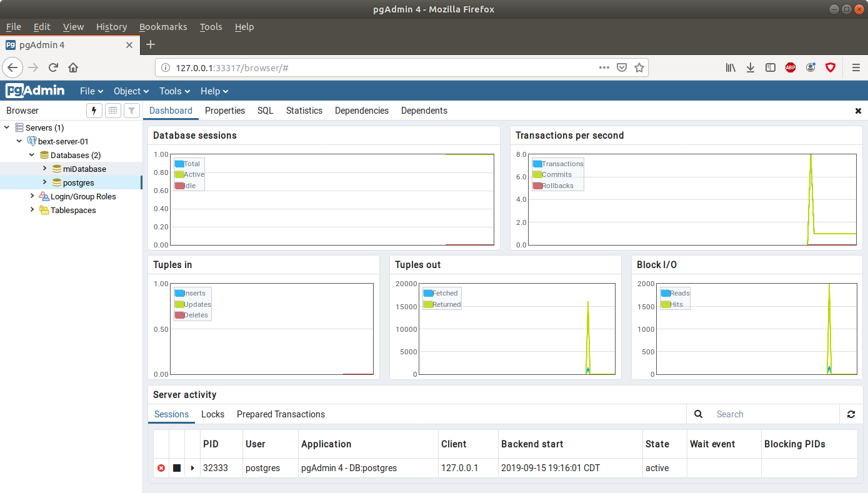The width and height of the screenshot is (868, 493).
Task: Toggle the Fetched legend in Tuples out
Action: point(441,292)
